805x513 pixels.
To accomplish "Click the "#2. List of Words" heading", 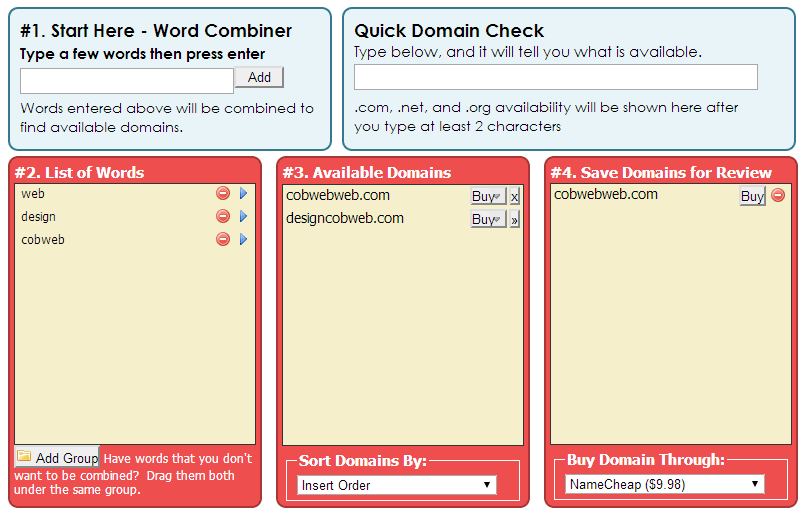I will click(80, 173).
